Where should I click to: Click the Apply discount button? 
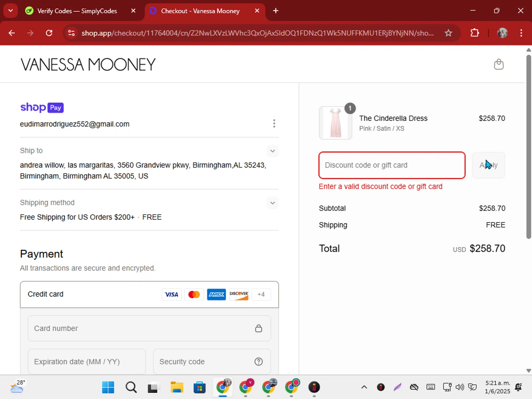(x=488, y=165)
